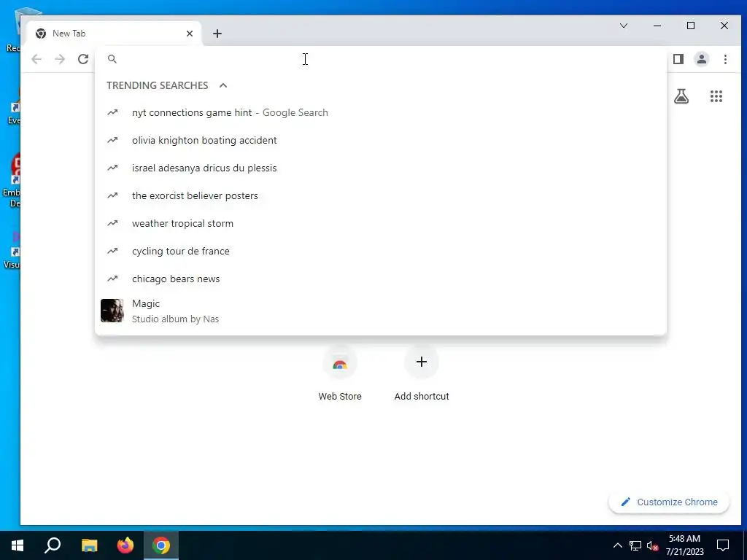Choose the israel adesanya dricus du plessis suggestion
This screenshot has height=560, width=747.
pyautogui.click(x=381, y=168)
